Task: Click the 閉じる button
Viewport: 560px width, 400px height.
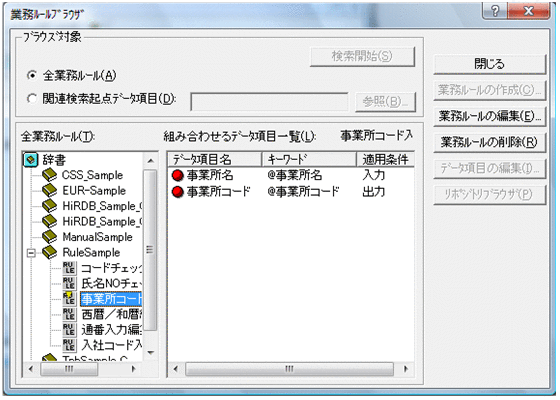Action: coord(490,64)
